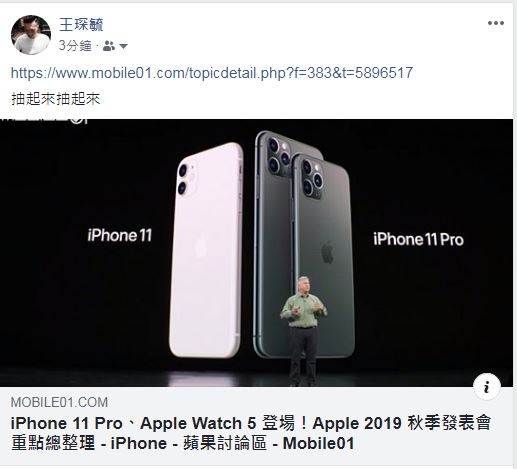Expand the audience selector dropdown arrow
This screenshot has height=469, width=517.
point(123,46)
